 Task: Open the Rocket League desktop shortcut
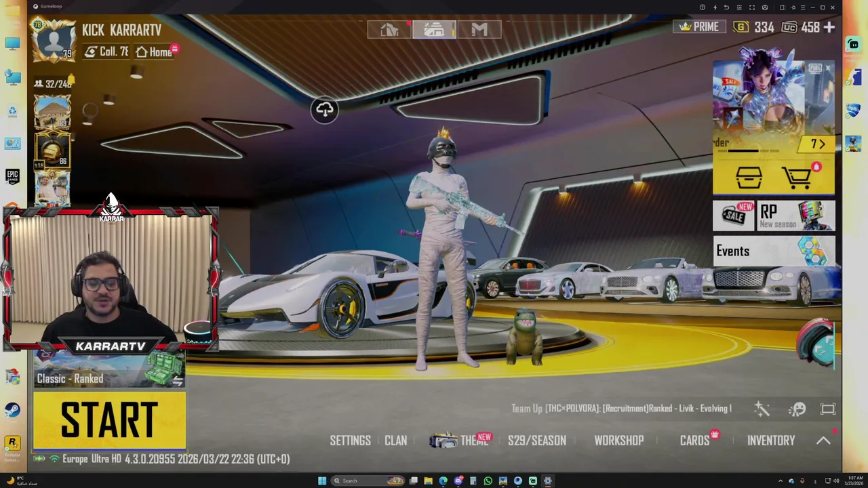point(853,110)
